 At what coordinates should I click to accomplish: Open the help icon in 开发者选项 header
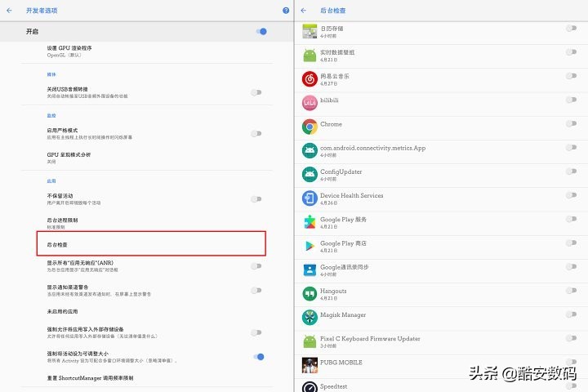286,11
